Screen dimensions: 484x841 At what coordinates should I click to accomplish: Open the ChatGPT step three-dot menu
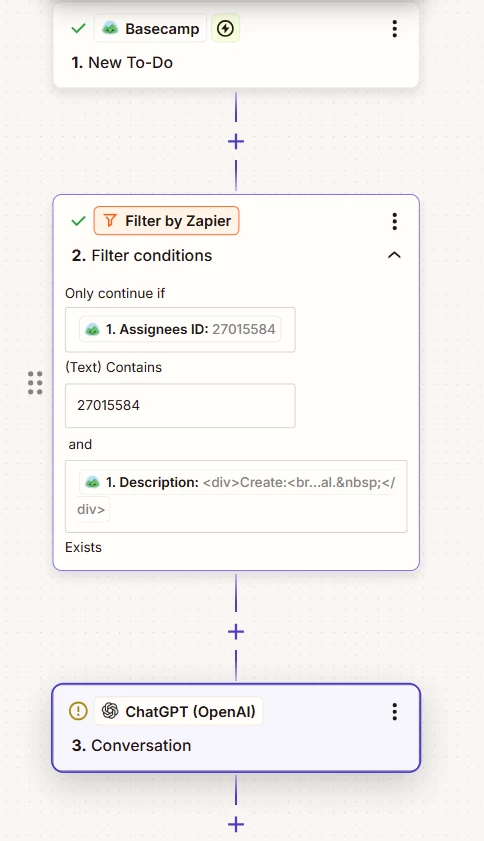(394, 711)
